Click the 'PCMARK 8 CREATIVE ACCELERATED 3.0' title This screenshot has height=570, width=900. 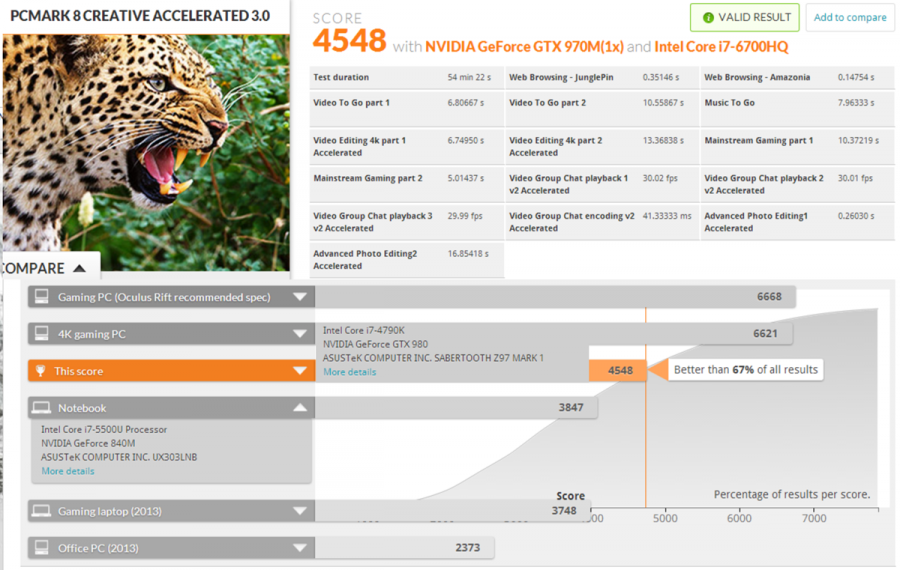pos(140,15)
